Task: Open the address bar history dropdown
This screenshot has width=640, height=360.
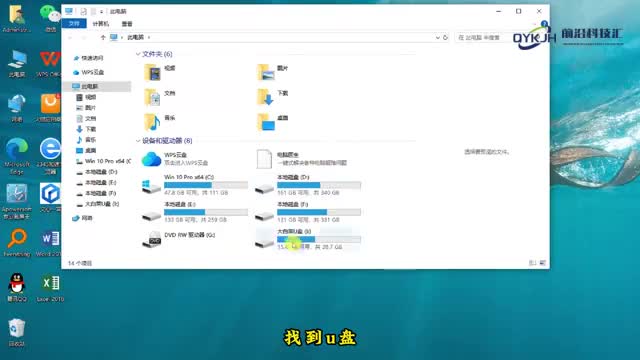Action: tap(438, 38)
